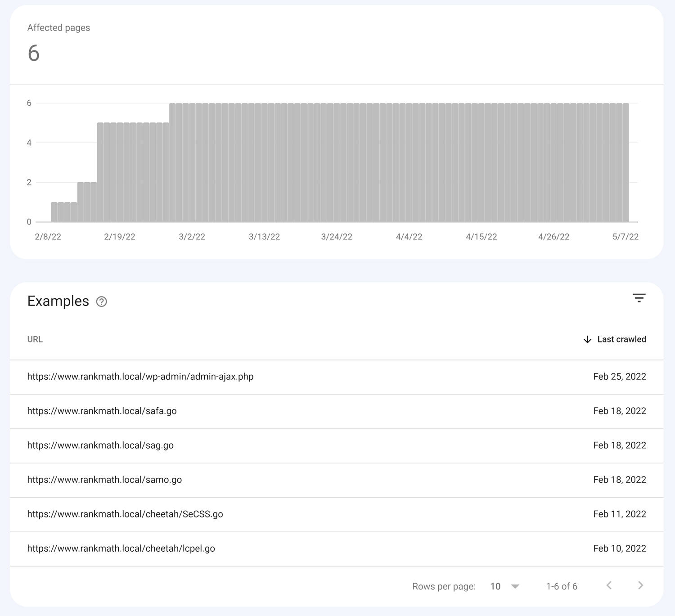Open the cheetah/lcpel.go URL row
The width and height of the screenshot is (675, 616).
337,549
